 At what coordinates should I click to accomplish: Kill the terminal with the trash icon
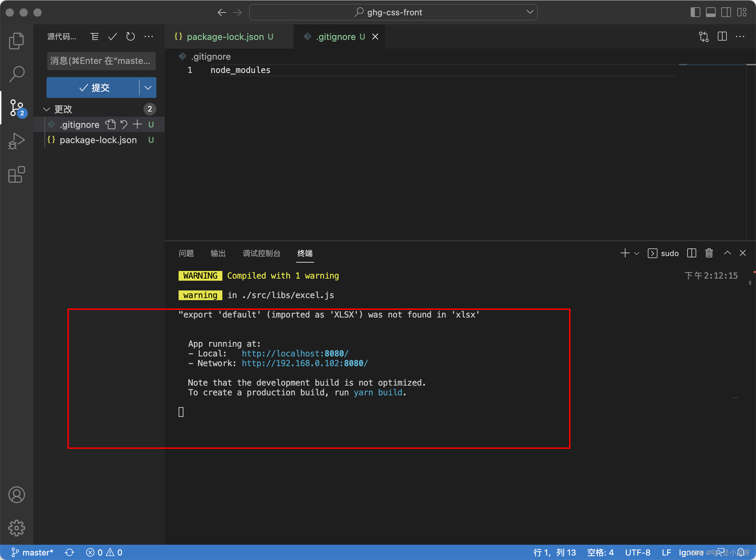[709, 253]
